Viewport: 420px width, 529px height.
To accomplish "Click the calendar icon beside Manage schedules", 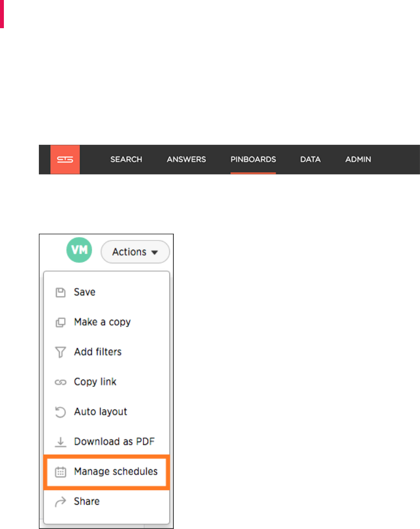I will pyautogui.click(x=60, y=472).
